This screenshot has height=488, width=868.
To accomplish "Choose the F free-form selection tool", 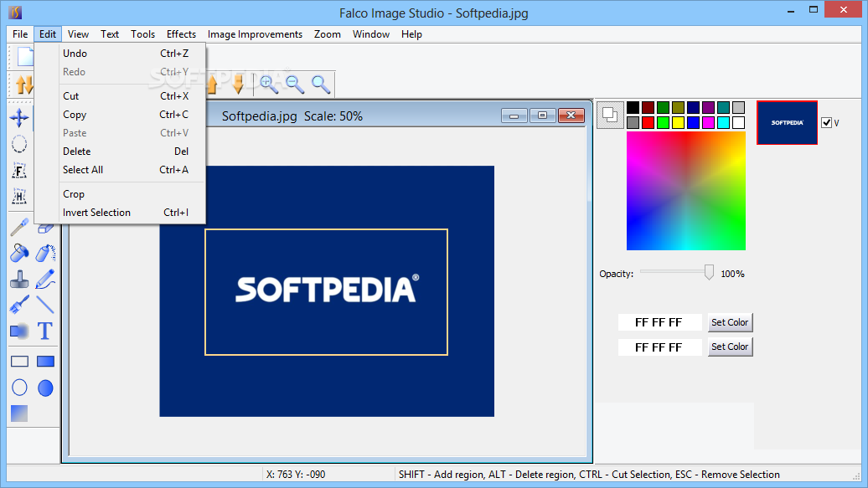I will [x=19, y=171].
